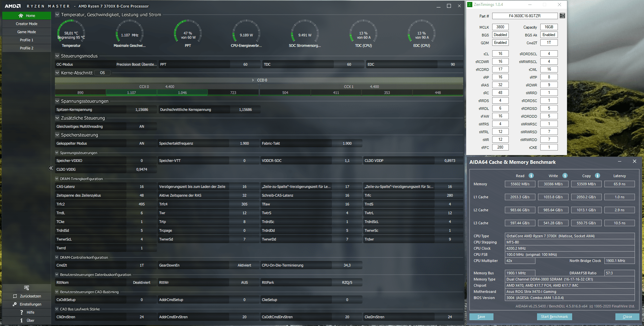Viewport: 644px width, 326px height.
Task: Minimize the ZenTimings window
Action: pyautogui.click(x=530, y=5)
